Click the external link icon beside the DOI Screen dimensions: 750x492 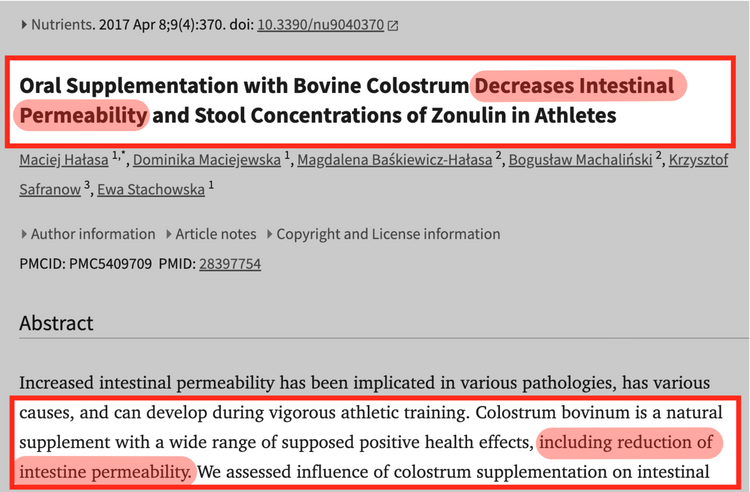393,25
